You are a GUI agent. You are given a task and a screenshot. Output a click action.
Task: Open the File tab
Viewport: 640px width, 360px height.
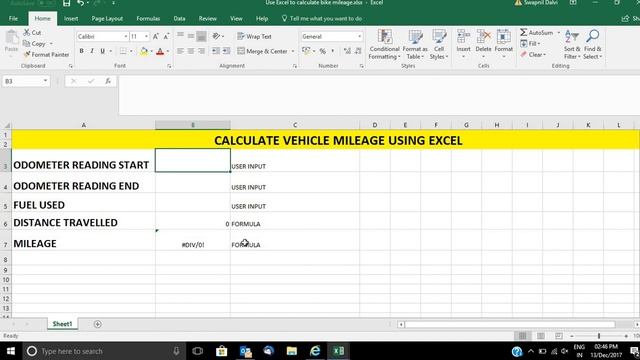pyautogui.click(x=13, y=18)
